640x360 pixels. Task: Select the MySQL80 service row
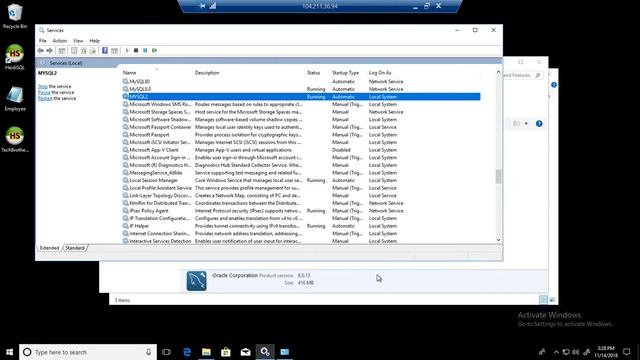click(x=301, y=82)
